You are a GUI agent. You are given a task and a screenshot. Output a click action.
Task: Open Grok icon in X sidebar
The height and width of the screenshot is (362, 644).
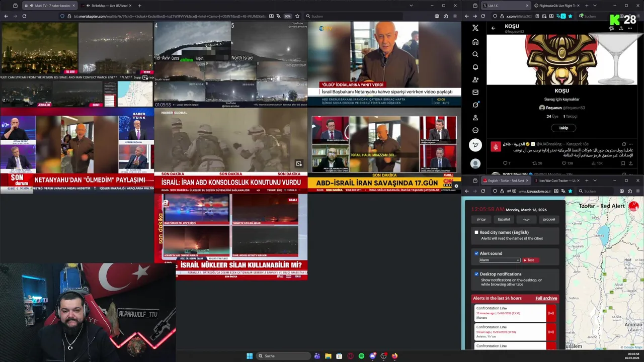coord(475,105)
